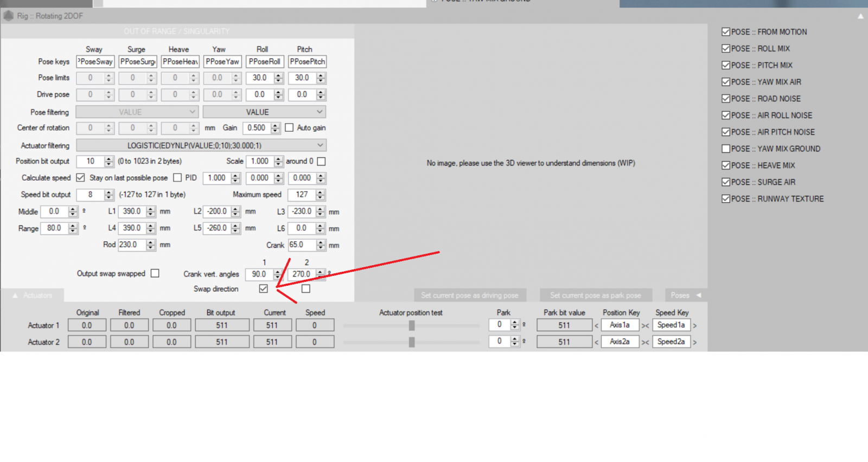Click crank vert. angle 1 field 90.0
868x462 pixels.
pos(259,274)
